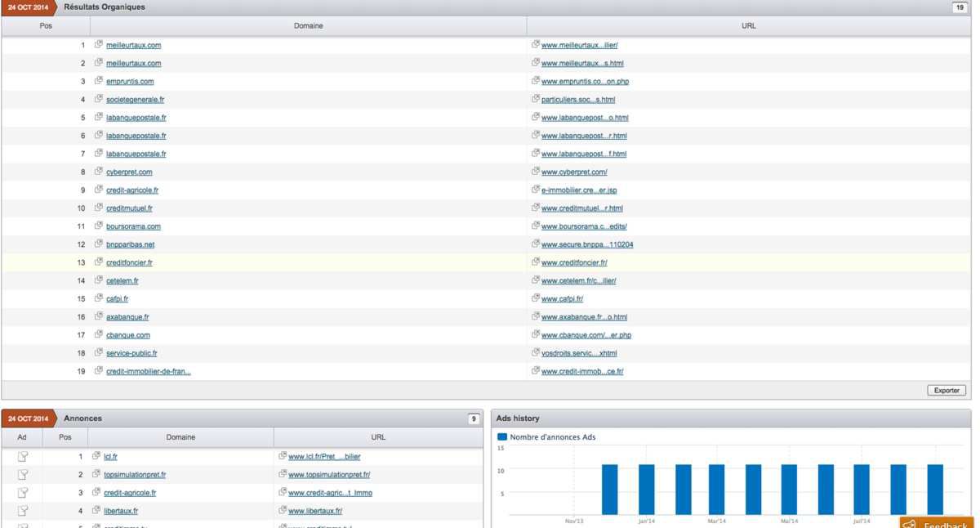
Task: Open the www.labanquepost...r.html URL link
Action: [x=584, y=136]
